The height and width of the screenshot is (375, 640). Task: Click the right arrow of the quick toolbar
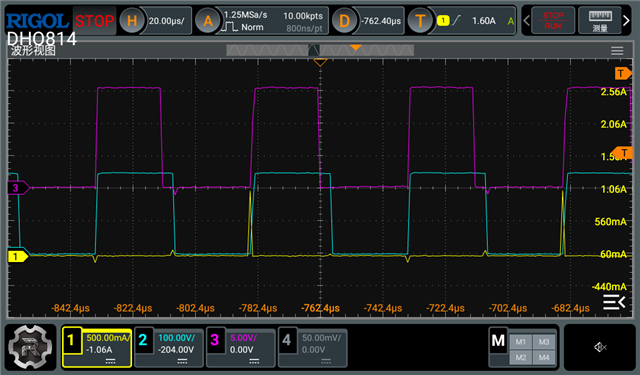click(626, 20)
